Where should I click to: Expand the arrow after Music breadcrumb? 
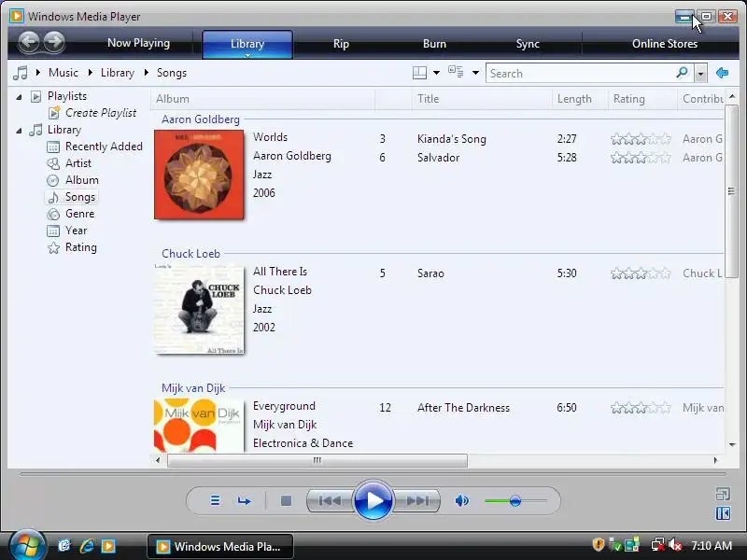pyautogui.click(x=90, y=73)
